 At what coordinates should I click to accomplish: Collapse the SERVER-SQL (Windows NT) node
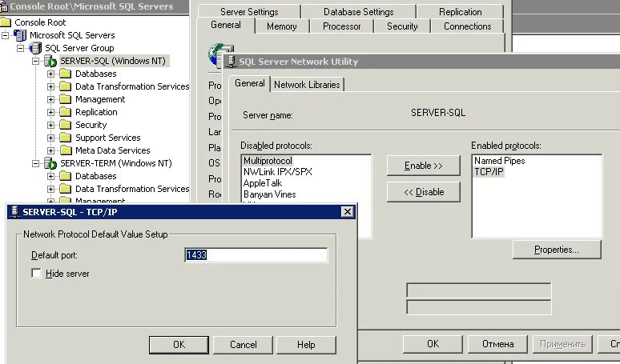[35, 61]
